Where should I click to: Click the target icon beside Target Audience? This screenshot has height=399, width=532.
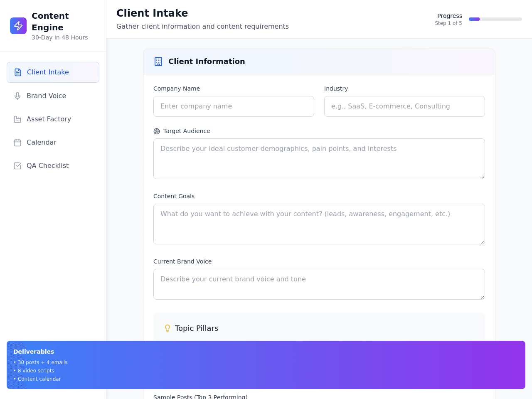pos(157,131)
